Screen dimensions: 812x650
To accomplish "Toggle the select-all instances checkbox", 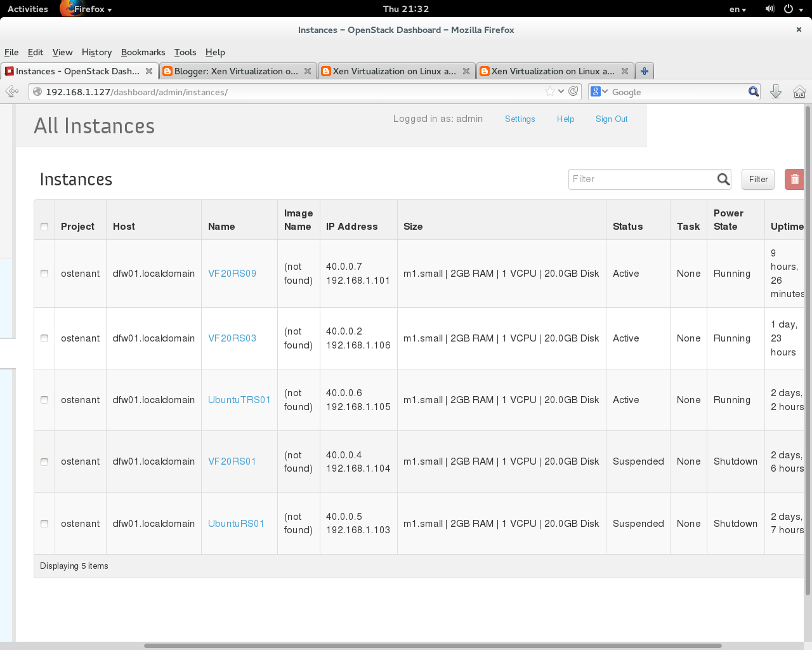I will (44, 227).
